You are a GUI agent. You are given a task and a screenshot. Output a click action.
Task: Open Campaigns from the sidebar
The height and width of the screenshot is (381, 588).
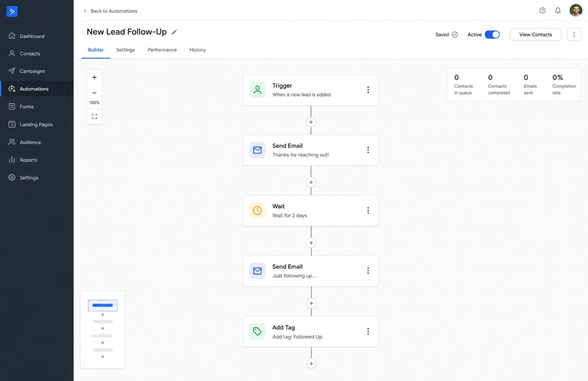click(x=37, y=71)
